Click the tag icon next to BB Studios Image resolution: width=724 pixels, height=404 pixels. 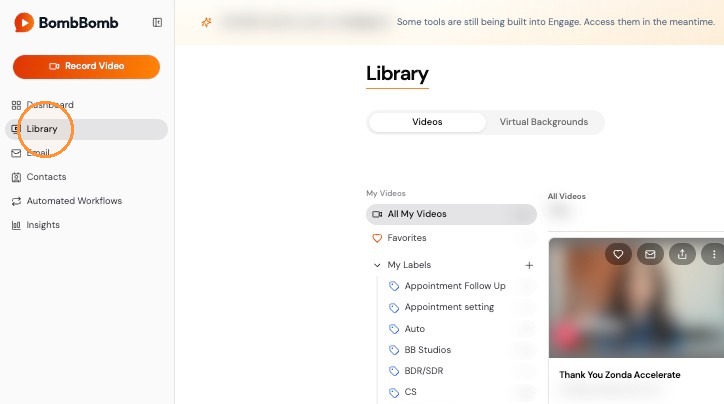pos(394,350)
